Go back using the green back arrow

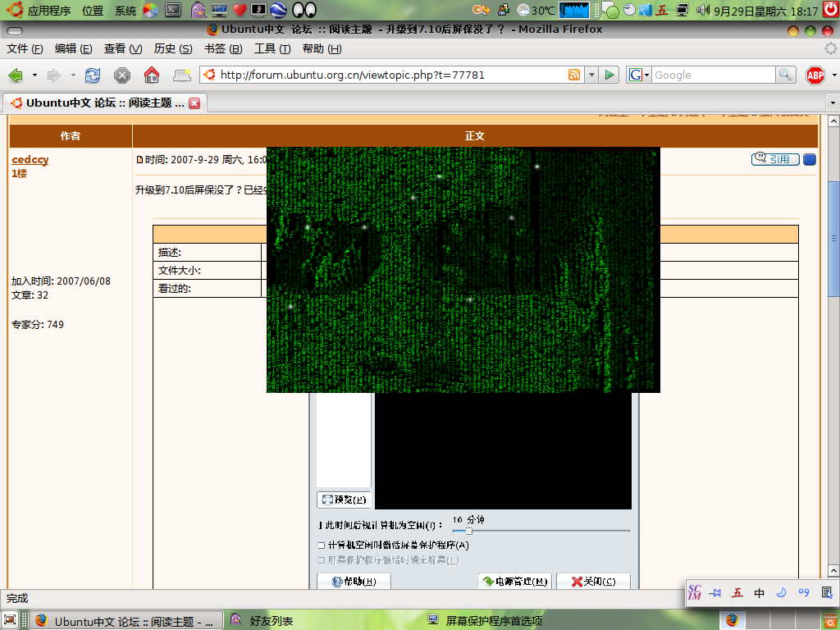tap(16, 75)
